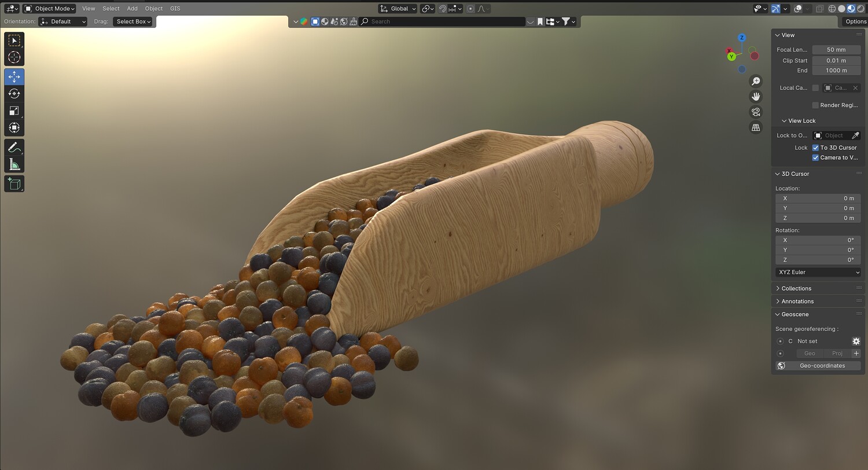Switch to rendered viewport shading
The width and height of the screenshot is (868, 470).
859,9
